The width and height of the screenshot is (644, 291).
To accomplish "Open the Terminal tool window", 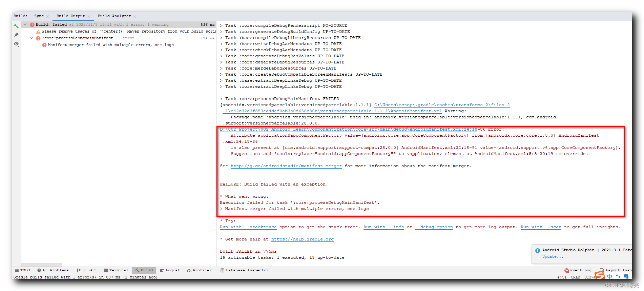I will [116, 270].
